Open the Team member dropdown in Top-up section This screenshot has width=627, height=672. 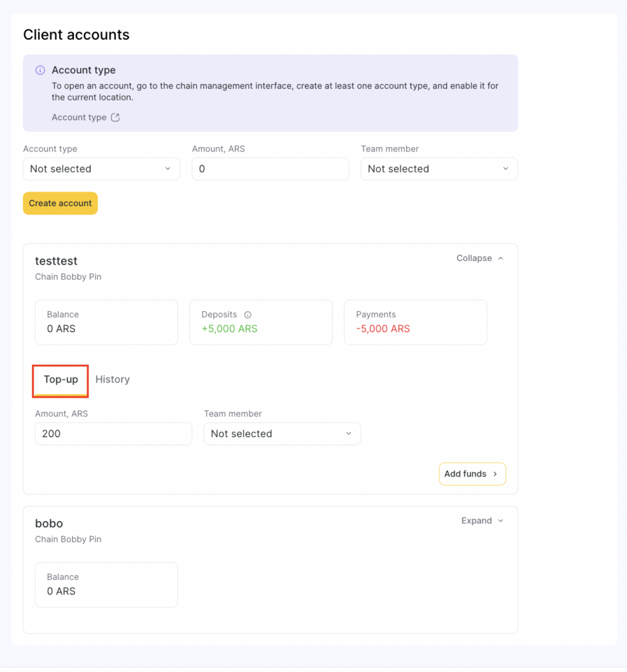282,434
